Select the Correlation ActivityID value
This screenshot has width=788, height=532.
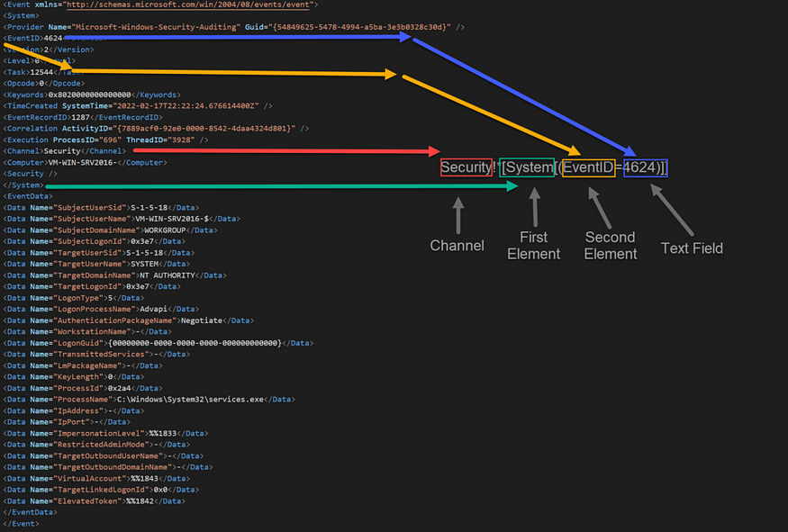click(204, 129)
